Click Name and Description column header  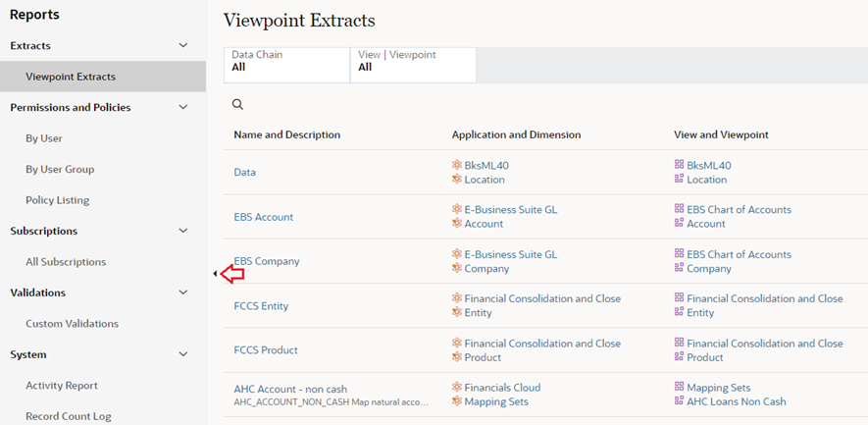click(x=286, y=134)
